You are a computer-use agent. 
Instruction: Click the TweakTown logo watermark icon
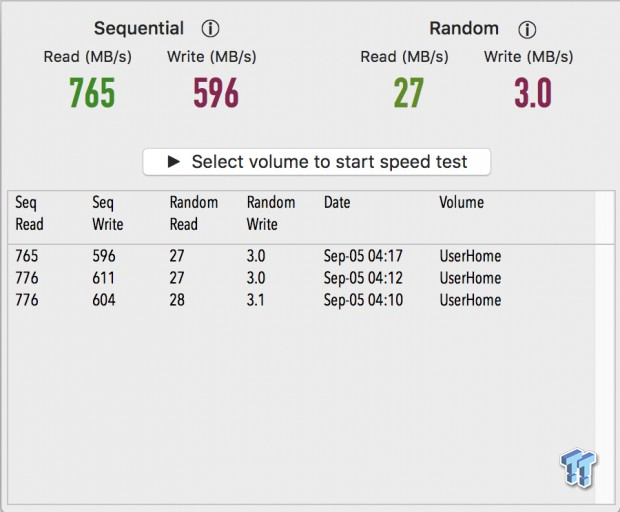(578, 467)
